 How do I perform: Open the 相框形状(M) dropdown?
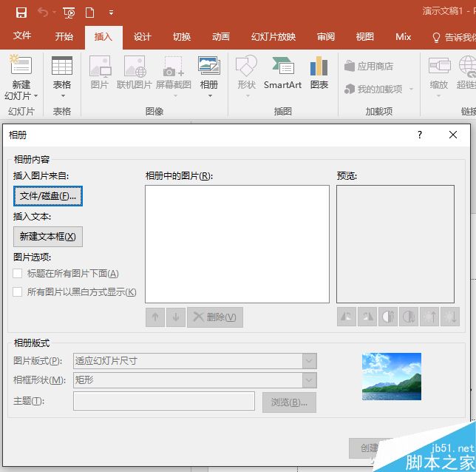pyautogui.click(x=195, y=380)
